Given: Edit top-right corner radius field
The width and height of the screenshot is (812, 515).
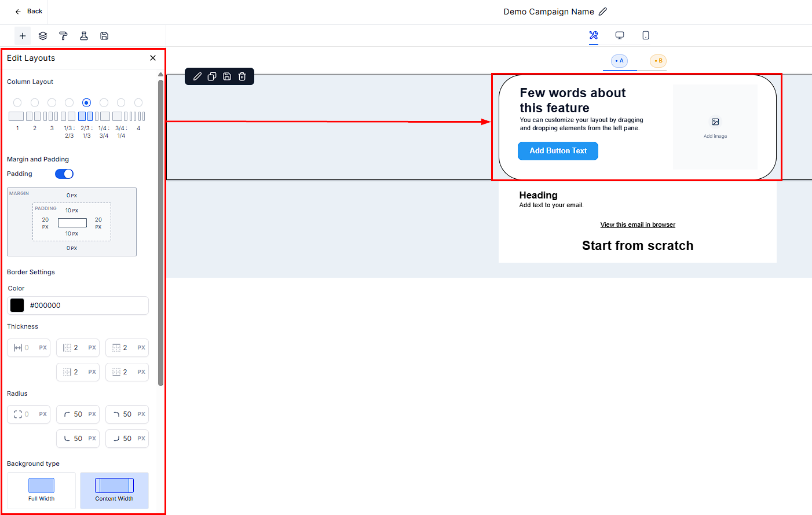Looking at the screenshot, I should pos(127,414).
